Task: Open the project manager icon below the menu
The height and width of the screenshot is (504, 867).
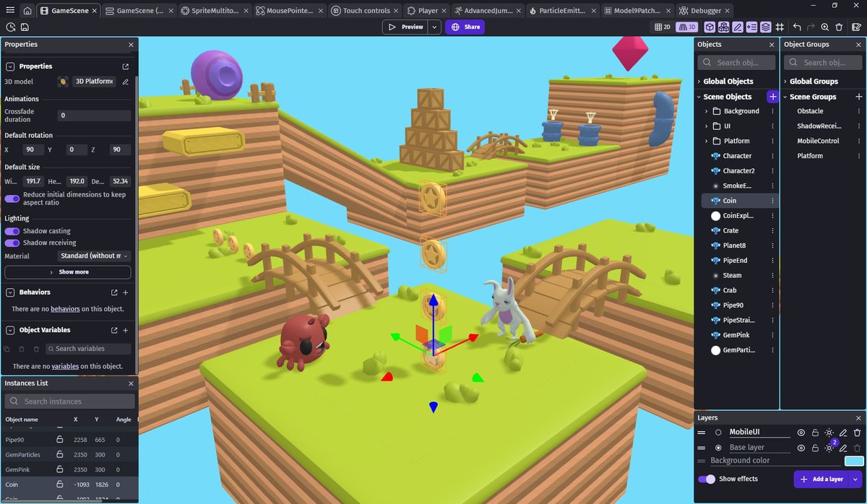Action: pyautogui.click(x=11, y=27)
